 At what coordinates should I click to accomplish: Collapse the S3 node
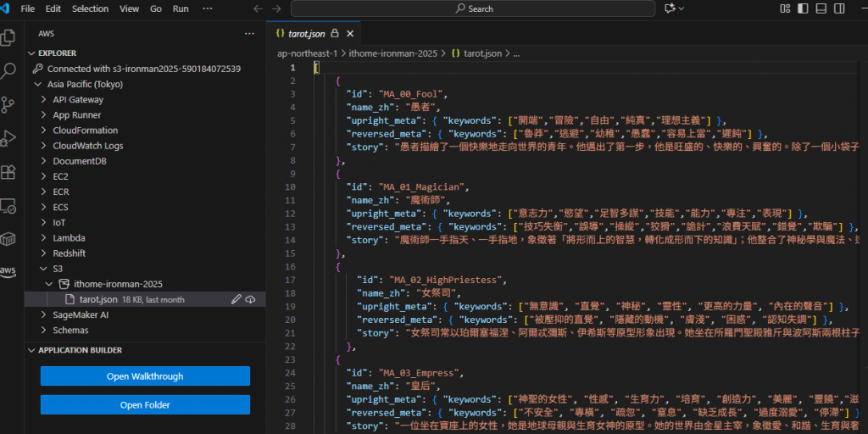point(43,269)
